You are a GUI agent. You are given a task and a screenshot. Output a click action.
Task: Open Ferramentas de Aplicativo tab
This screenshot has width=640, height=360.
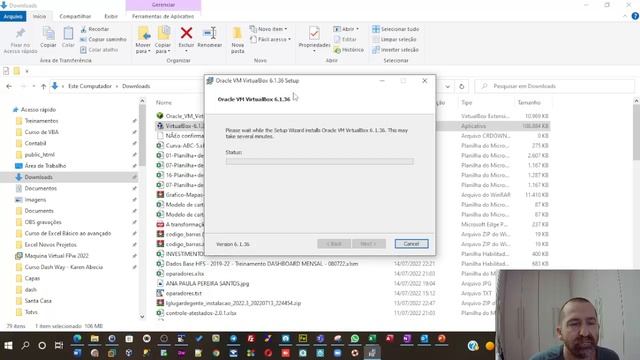tap(163, 16)
